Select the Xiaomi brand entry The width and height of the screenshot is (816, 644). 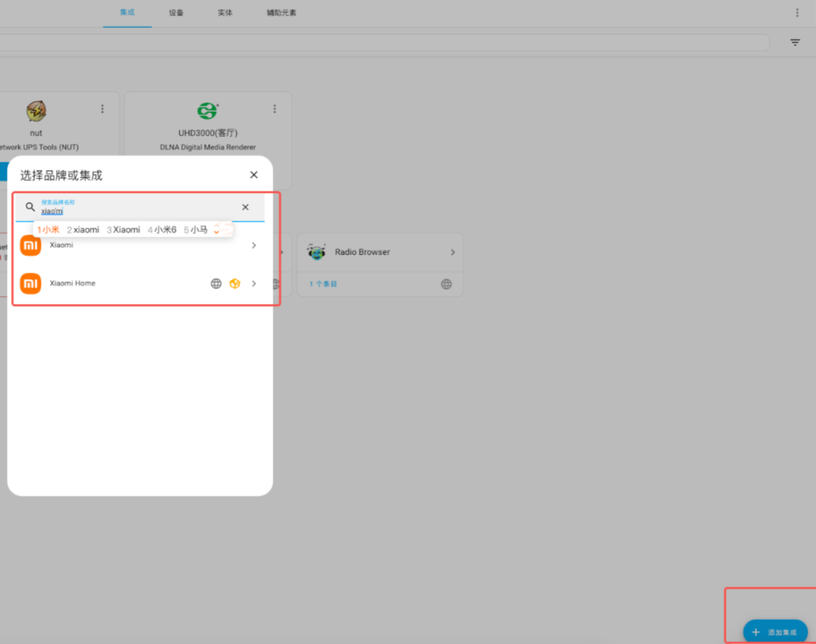point(140,245)
